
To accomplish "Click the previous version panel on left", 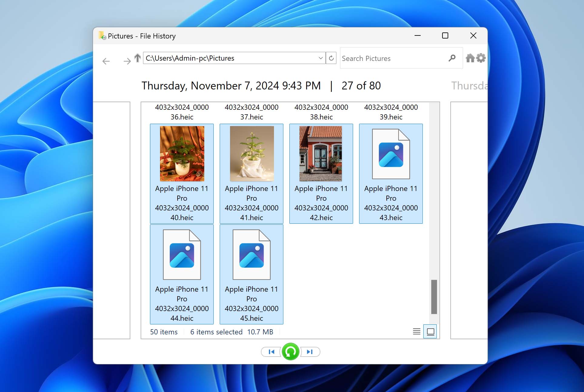I will (x=112, y=220).
